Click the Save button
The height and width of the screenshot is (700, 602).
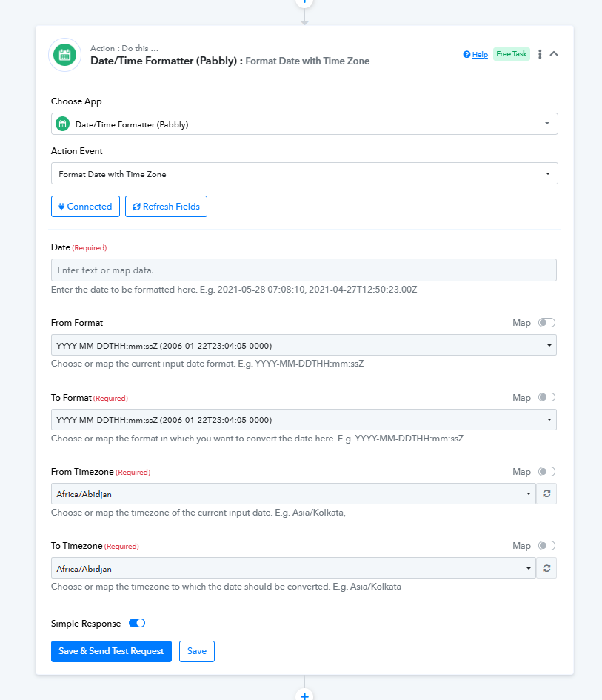(197, 651)
